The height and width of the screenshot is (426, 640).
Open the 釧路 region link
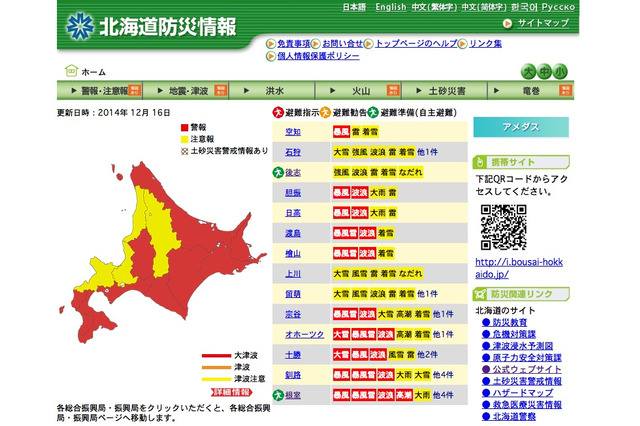coord(293,375)
